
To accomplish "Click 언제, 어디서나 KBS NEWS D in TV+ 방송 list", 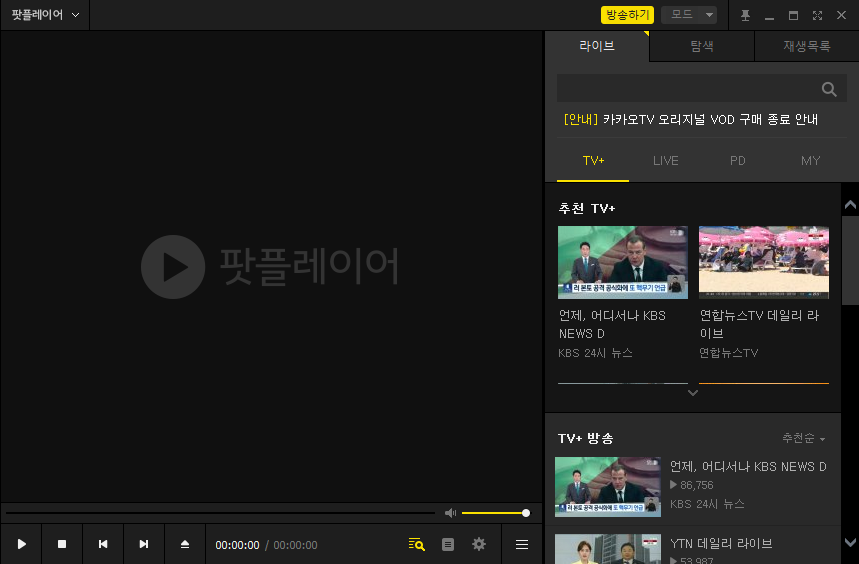I will pos(748,467).
